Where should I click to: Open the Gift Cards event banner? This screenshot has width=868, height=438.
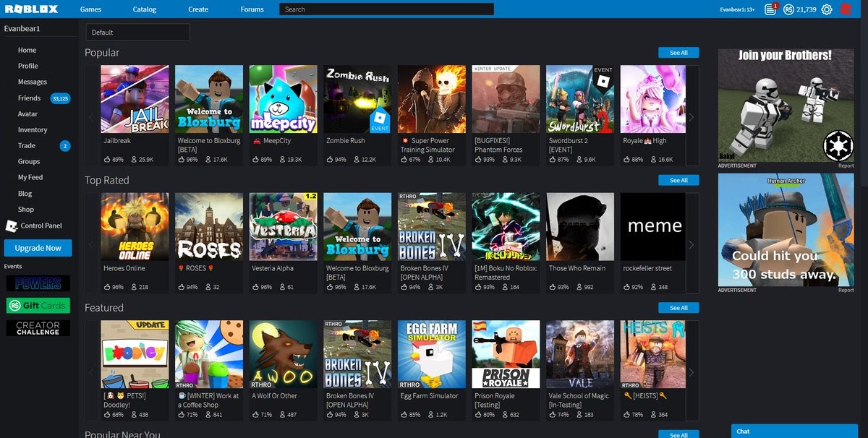click(x=38, y=305)
